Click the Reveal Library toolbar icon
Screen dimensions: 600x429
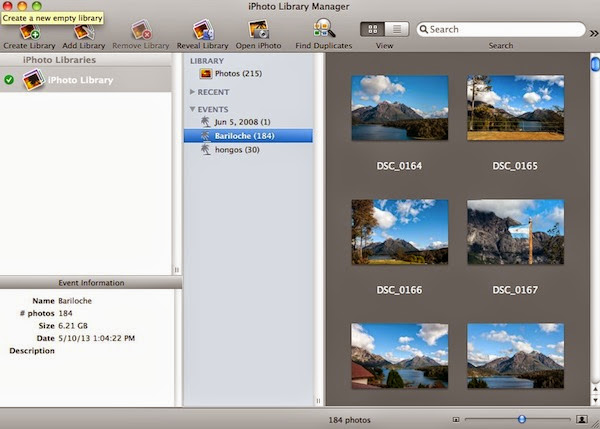[x=203, y=30]
